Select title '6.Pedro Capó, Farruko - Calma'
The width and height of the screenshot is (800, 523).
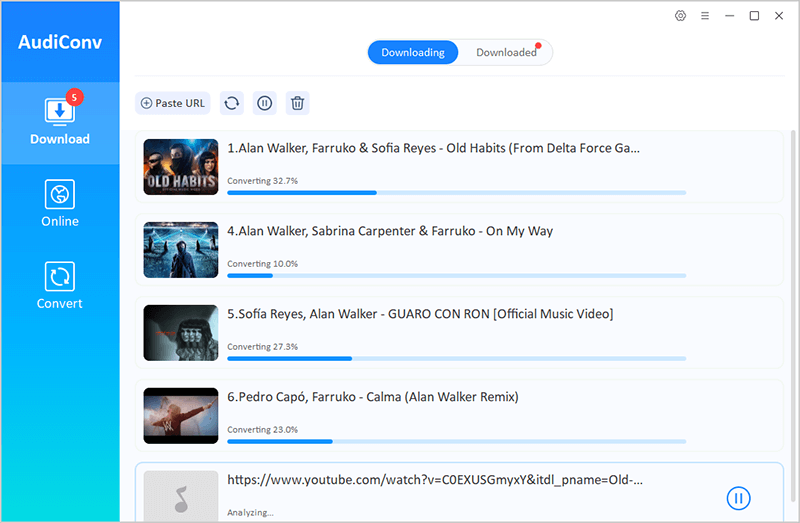click(x=372, y=397)
